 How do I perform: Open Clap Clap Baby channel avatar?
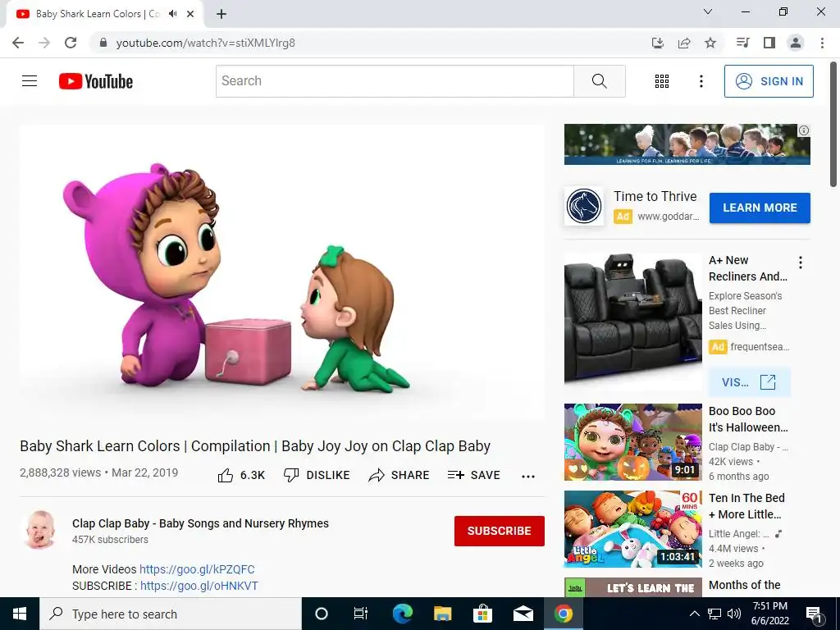tap(40, 531)
